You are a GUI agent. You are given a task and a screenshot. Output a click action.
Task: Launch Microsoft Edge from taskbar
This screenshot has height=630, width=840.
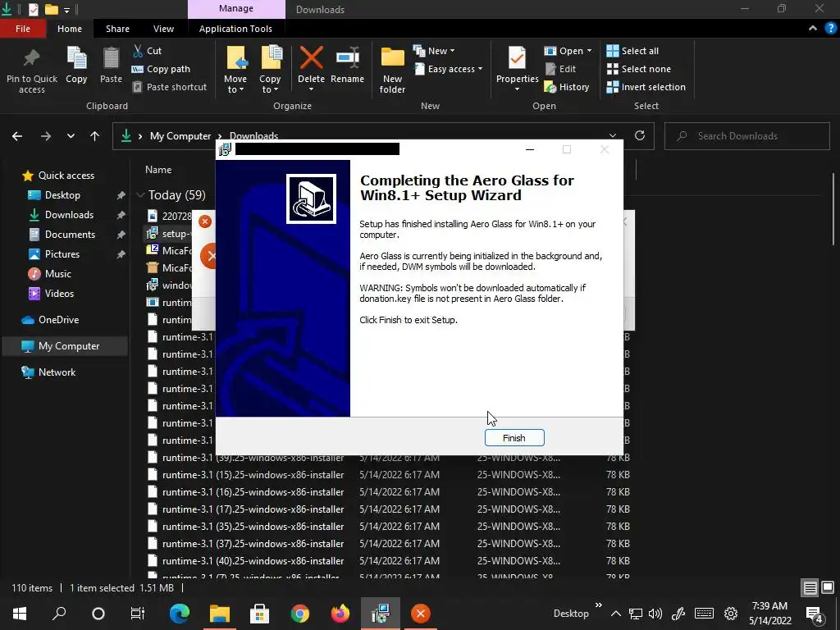point(180,614)
